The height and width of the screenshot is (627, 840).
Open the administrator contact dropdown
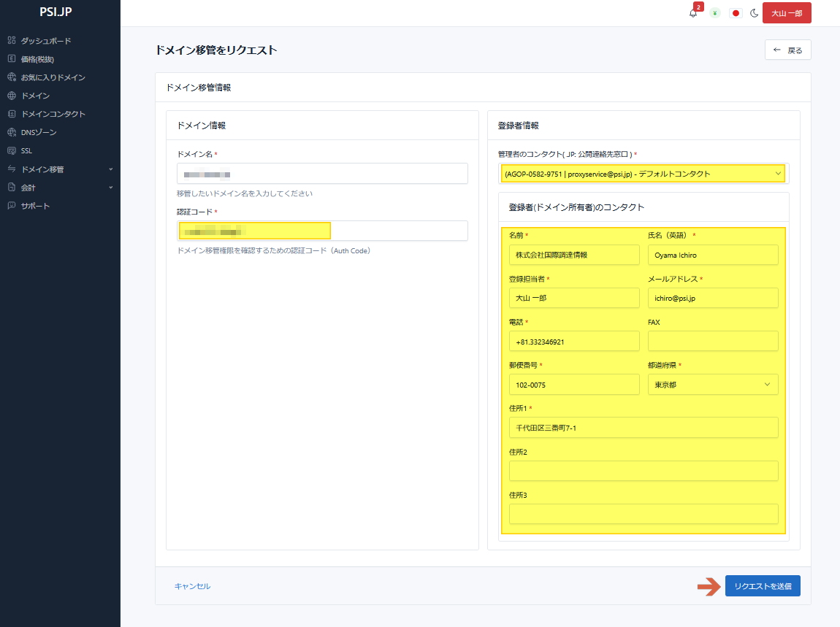[643, 174]
